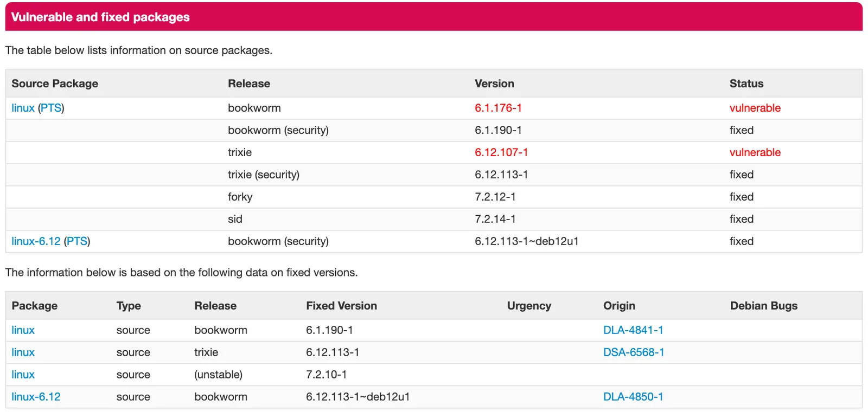The height and width of the screenshot is (418, 868).
Task: Select version 6.12.113-1 in the trixie (security) row
Action: tap(501, 175)
